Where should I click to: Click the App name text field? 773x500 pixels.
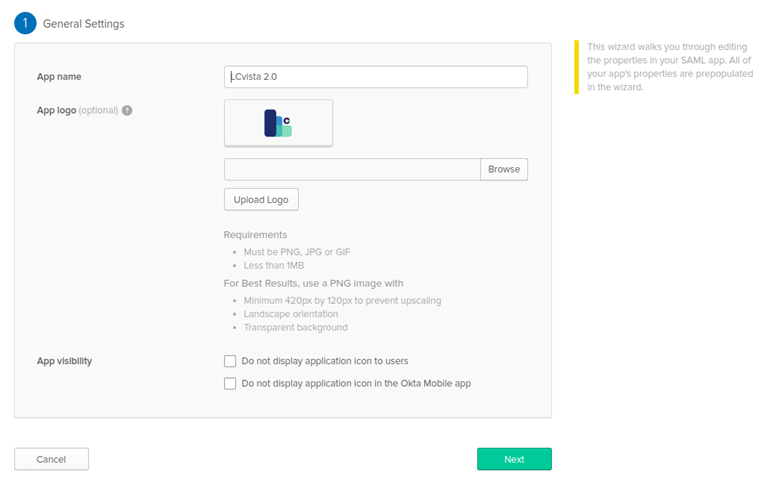pyautogui.click(x=375, y=77)
